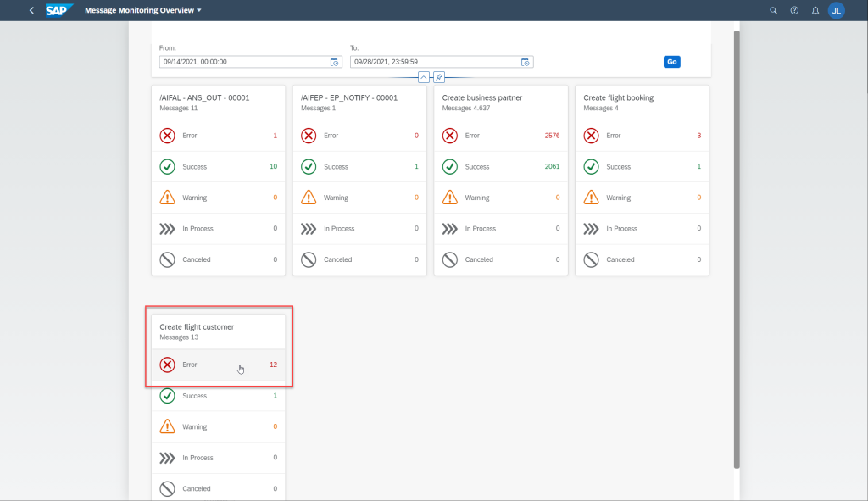Screen dimensions: 868x501
Task: Select In Process icon in Create flight booking card
Action: tap(591, 229)
